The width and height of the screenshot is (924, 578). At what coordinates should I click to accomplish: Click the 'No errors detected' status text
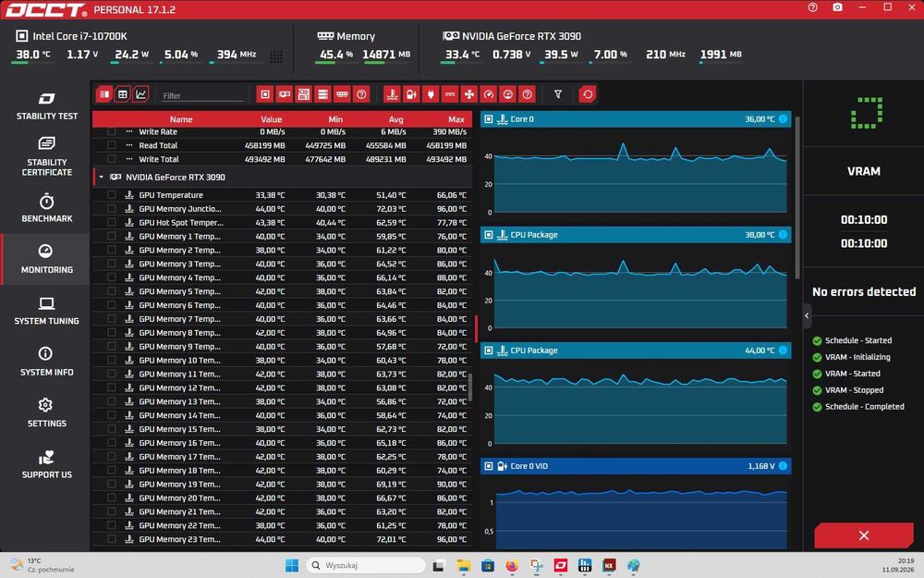point(864,291)
